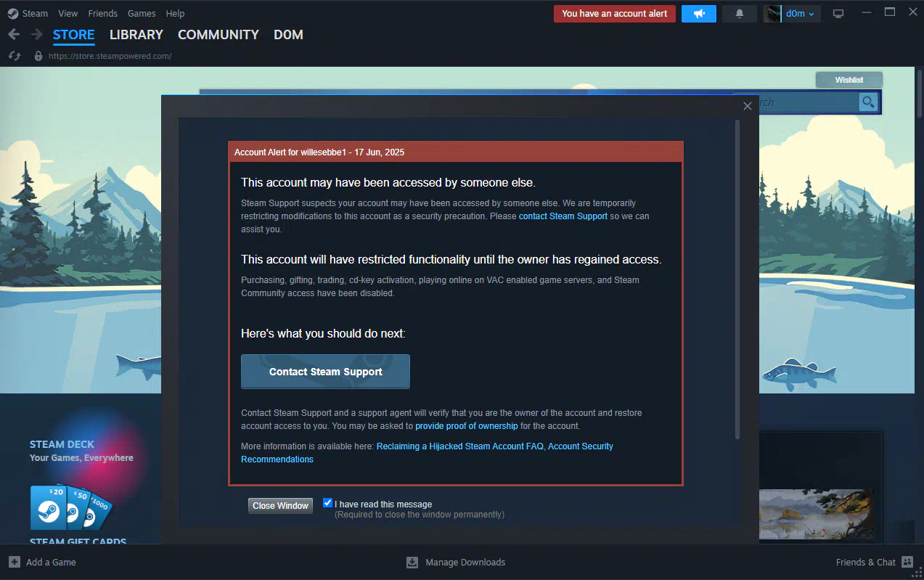The height and width of the screenshot is (580, 924).
Task: Switch to the STORE tab
Action: [74, 34]
